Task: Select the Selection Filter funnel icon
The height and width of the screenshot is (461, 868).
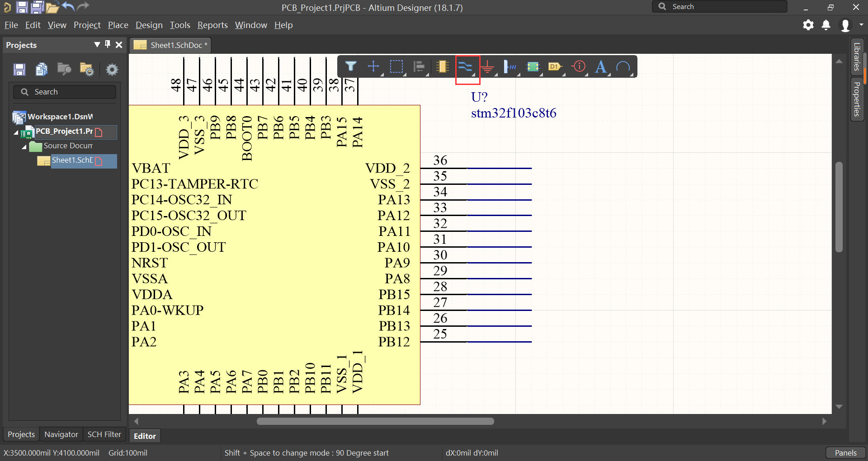Action: click(x=351, y=67)
